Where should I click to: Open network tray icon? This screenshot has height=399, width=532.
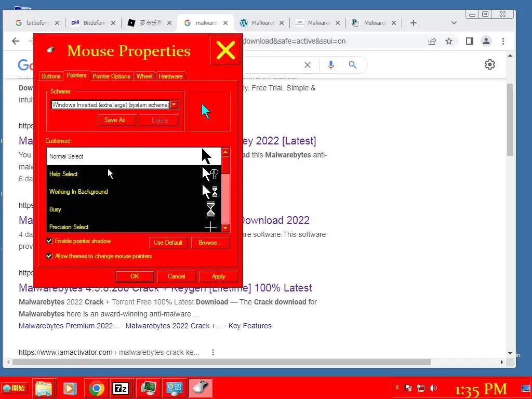pyautogui.click(x=421, y=388)
